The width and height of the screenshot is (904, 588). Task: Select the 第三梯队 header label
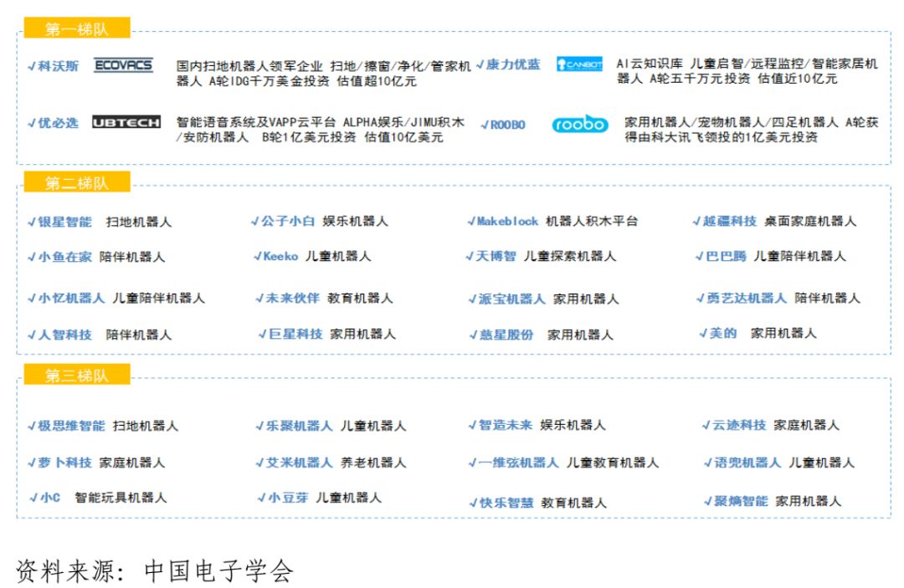(x=77, y=375)
